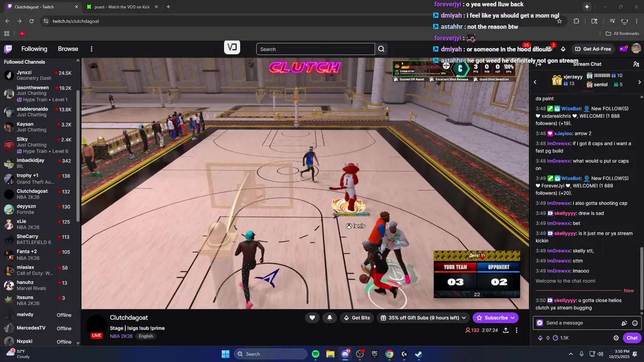This screenshot has height=362, width=644.
Task: Open jasontheween channel in the sidebar
Action: point(40,93)
